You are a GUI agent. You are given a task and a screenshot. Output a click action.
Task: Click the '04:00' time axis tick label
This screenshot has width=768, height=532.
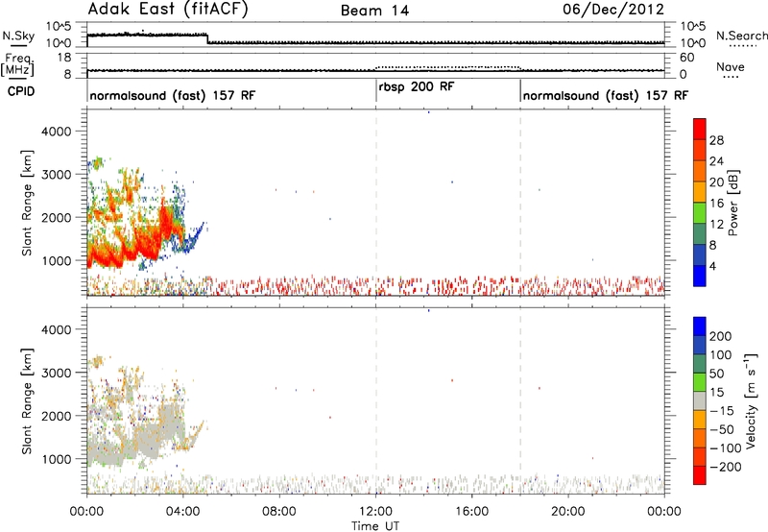pos(183,512)
